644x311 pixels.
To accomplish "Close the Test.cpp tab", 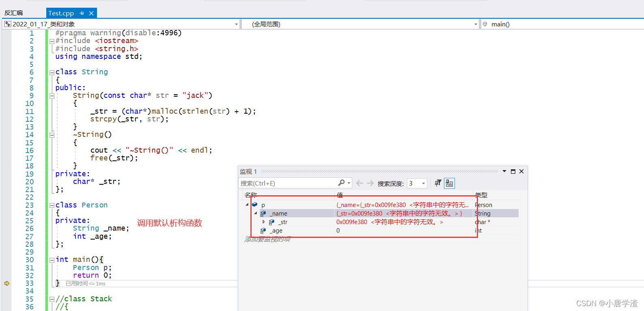I will click(x=91, y=13).
